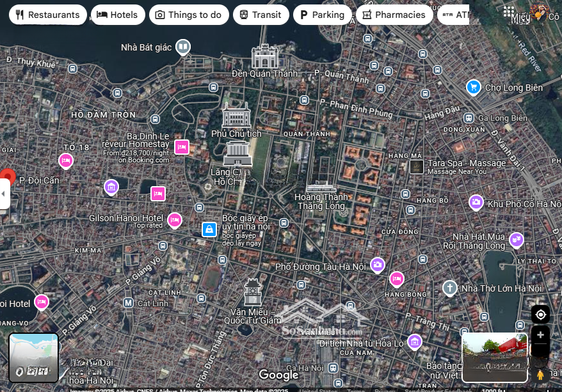Click Phố Đường Tàu Hà Nội camera pin
The height and width of the screenshot is (392, 562).
tap(378, 265)
